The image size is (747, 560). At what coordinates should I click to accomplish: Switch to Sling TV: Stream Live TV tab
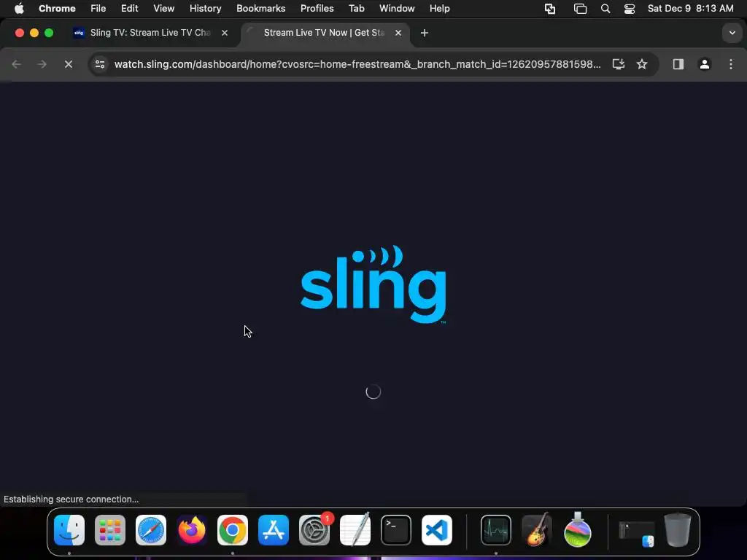149,33
